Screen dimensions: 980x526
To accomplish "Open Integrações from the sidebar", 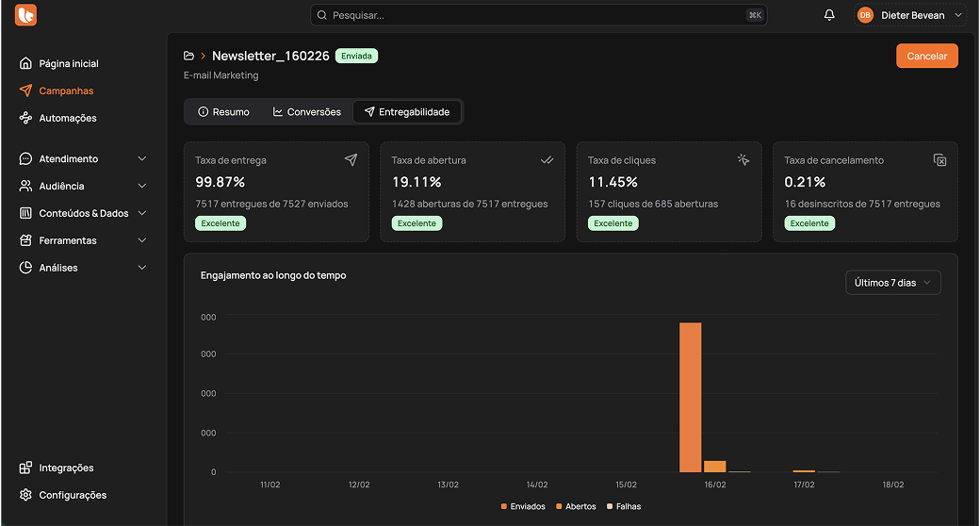I will (66, 468).
